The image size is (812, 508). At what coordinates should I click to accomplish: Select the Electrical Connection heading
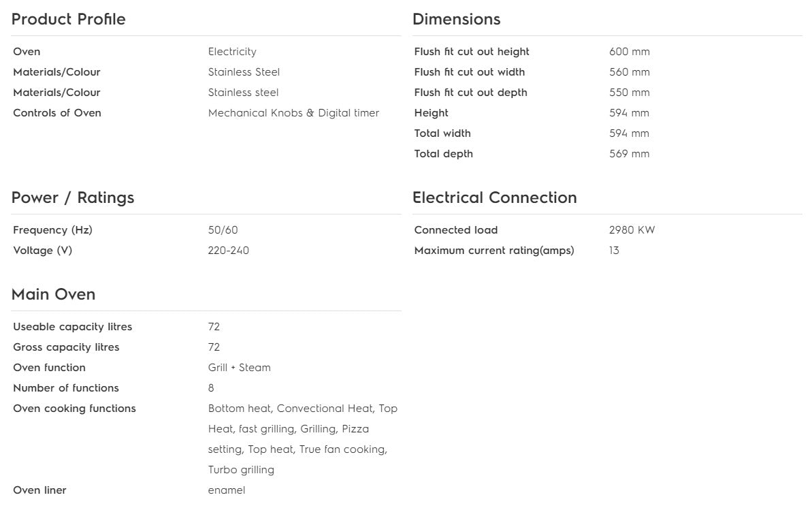point(495,197)
